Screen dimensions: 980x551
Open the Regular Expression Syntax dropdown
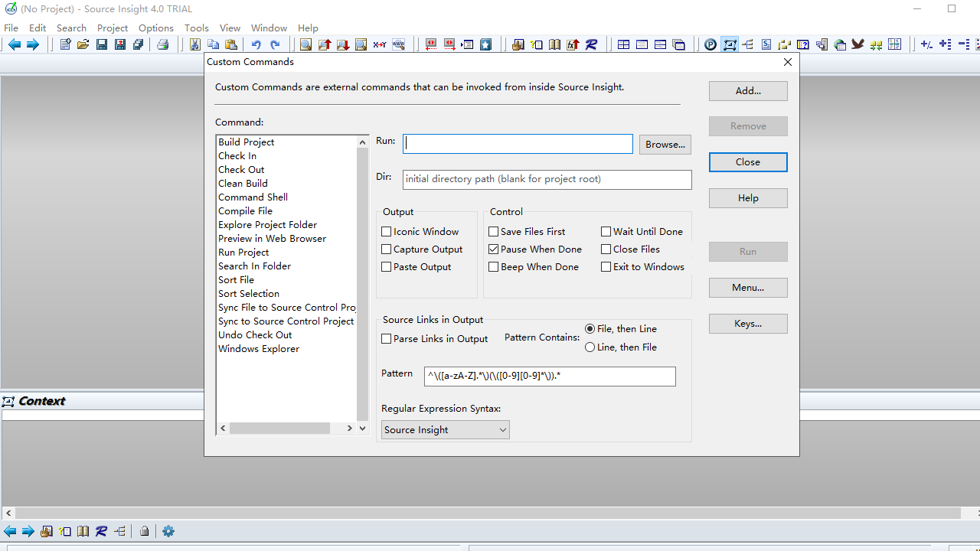(x=445, y=430)
